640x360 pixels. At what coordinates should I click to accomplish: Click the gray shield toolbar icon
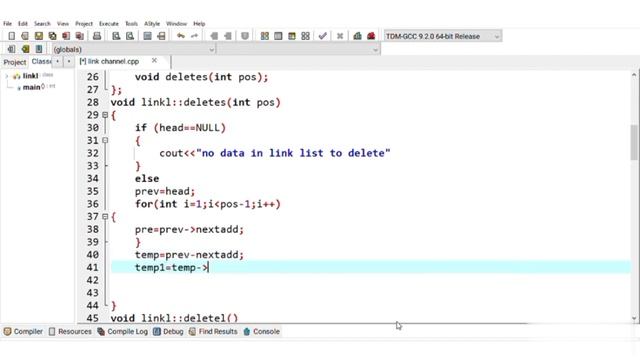[x=245, y=36]
